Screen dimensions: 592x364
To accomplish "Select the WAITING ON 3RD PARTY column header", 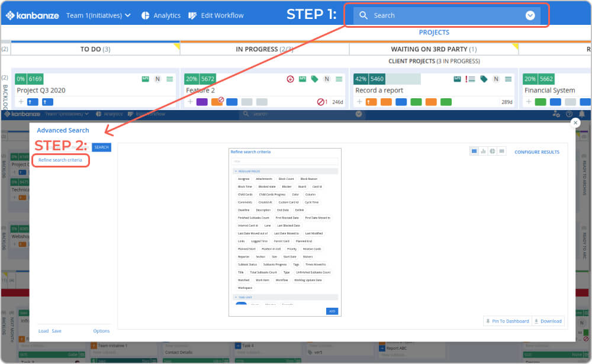I will tap(433, 49).
